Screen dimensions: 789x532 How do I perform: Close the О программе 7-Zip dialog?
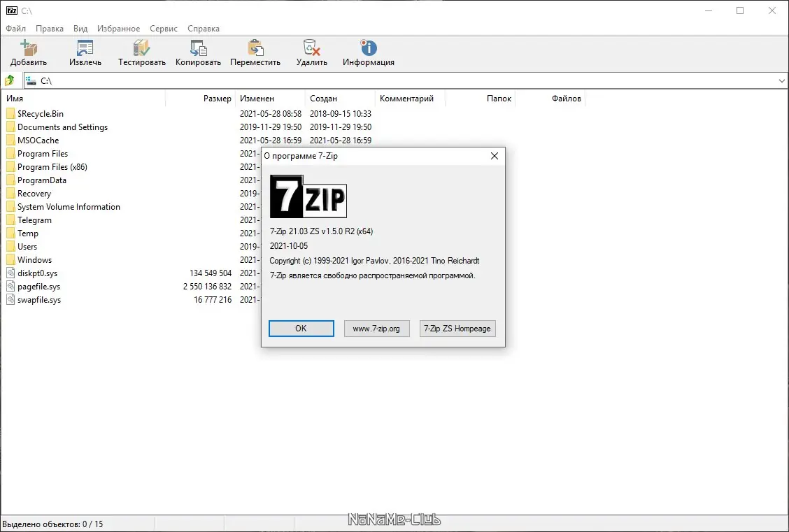point(494,156)
